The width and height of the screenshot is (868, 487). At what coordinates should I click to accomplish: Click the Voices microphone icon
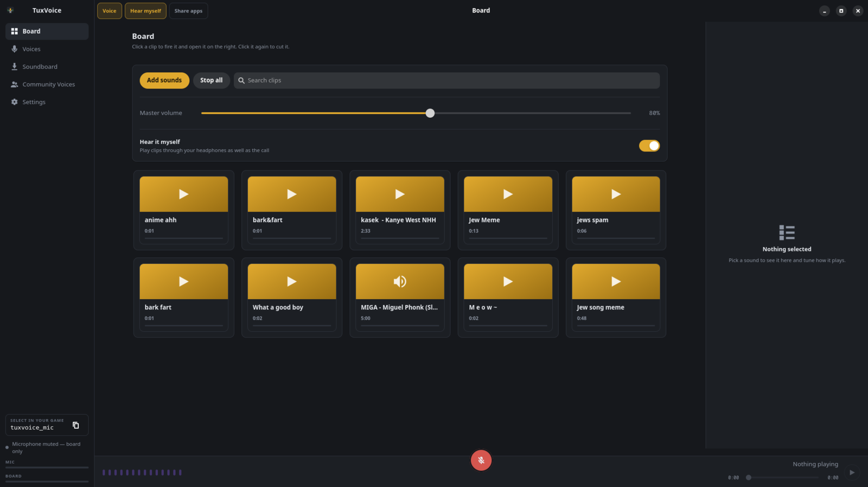(15, 49)
